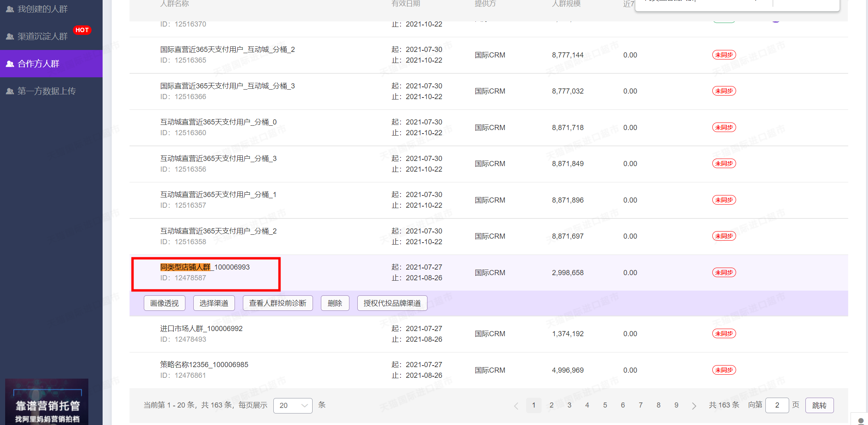Select page 3 in pagination
Image resolution: width=868 pixels, height=425 pixels.
(x=569, y=405)
